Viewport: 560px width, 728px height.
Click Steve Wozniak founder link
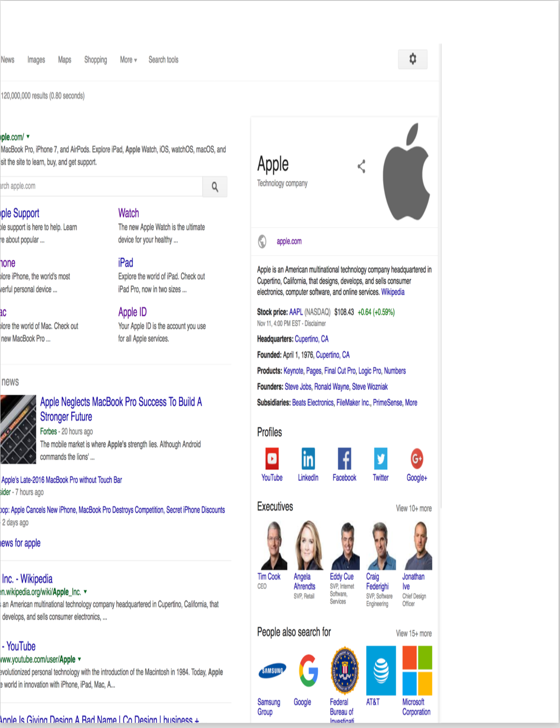tap(370, 387)
